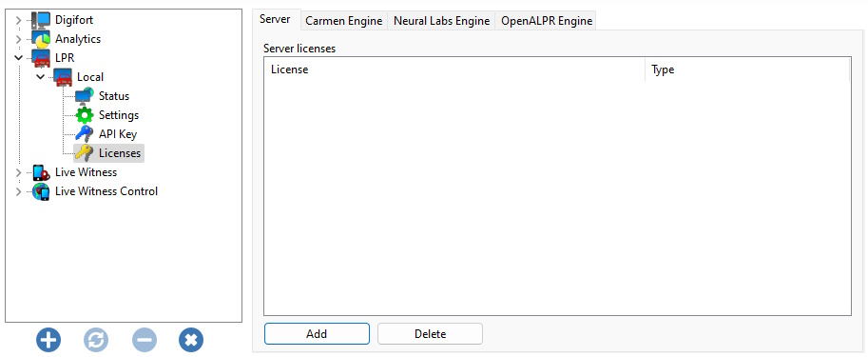Image resolution: width=868 pixels, height=357 pixels.
Task: Open the Neural Labs Engine tab
Action: (441, 21)
